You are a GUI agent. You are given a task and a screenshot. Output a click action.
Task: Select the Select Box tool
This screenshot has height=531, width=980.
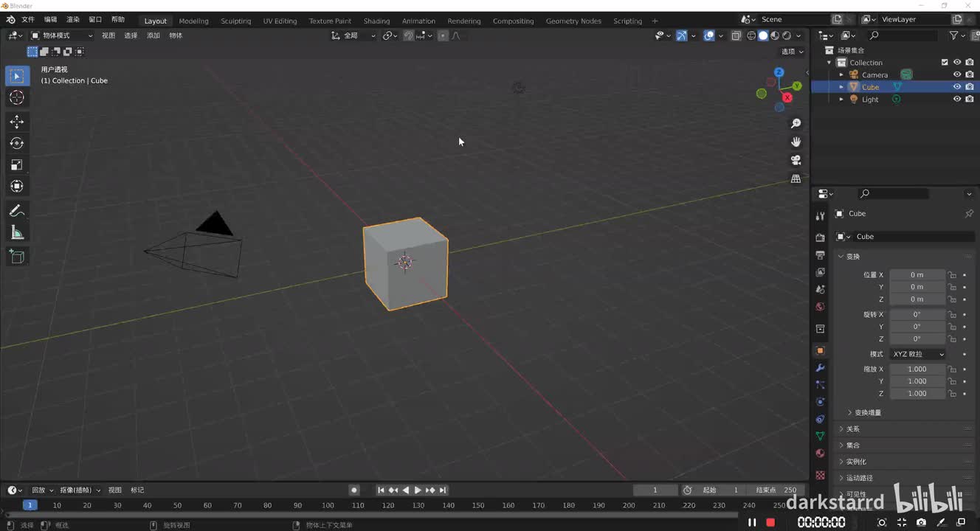click(17, 76)
